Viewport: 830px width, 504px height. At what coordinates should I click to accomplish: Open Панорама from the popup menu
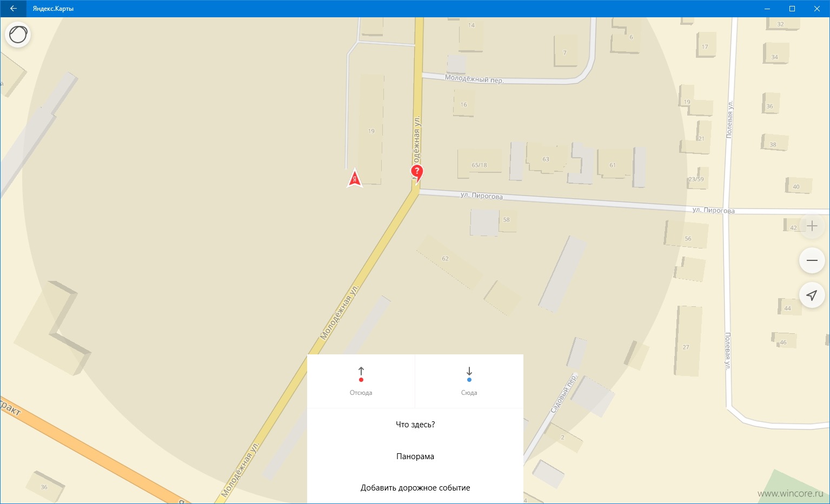pyautogui.click(x=415, y=456)
